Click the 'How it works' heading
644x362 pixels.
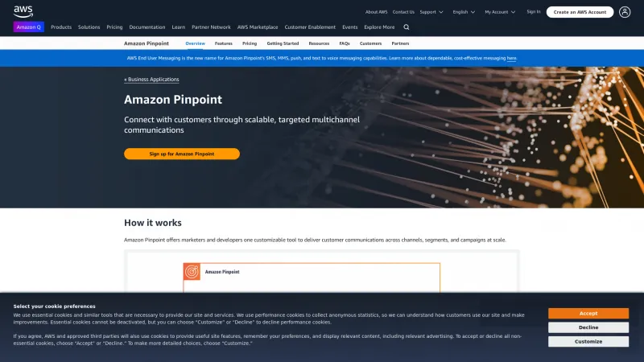[x=153, y=223]
